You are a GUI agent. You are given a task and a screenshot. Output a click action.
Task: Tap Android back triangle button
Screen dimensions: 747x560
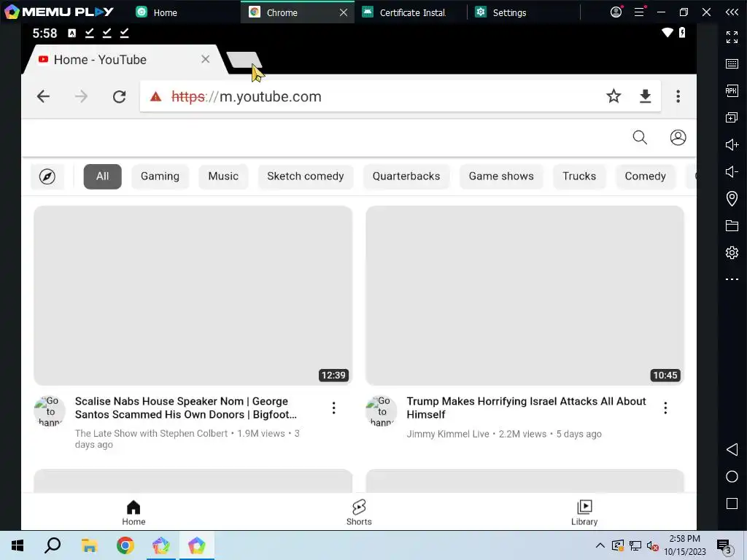(732, 449)
